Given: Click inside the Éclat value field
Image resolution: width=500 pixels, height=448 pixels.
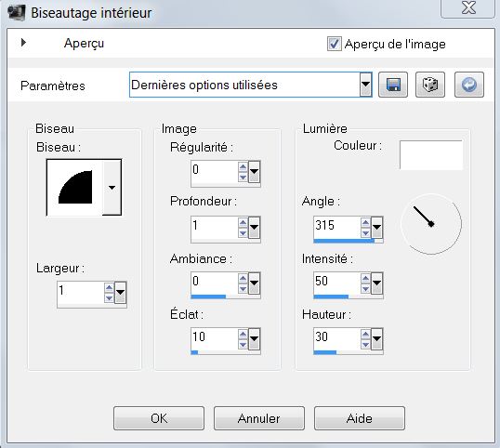Looking at the screenshot, I should coord(215,337).
